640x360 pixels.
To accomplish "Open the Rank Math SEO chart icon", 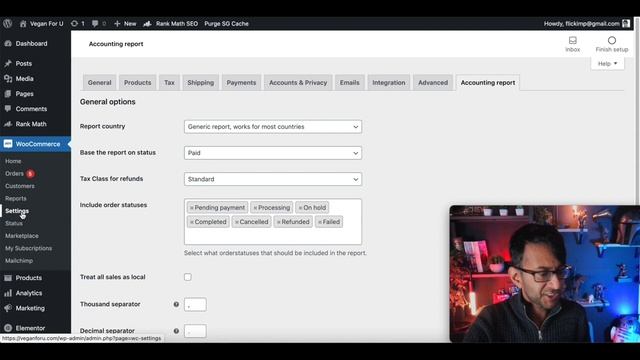I will click(147, 24).
